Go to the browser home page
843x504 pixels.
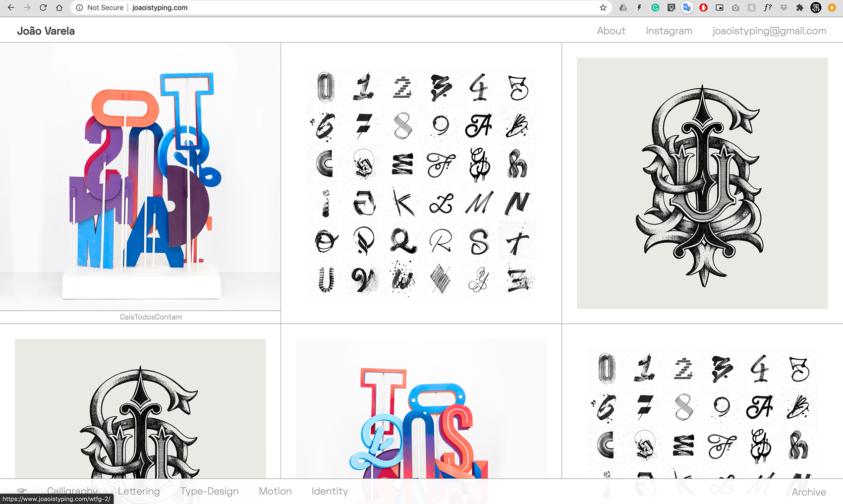(59, 7)
